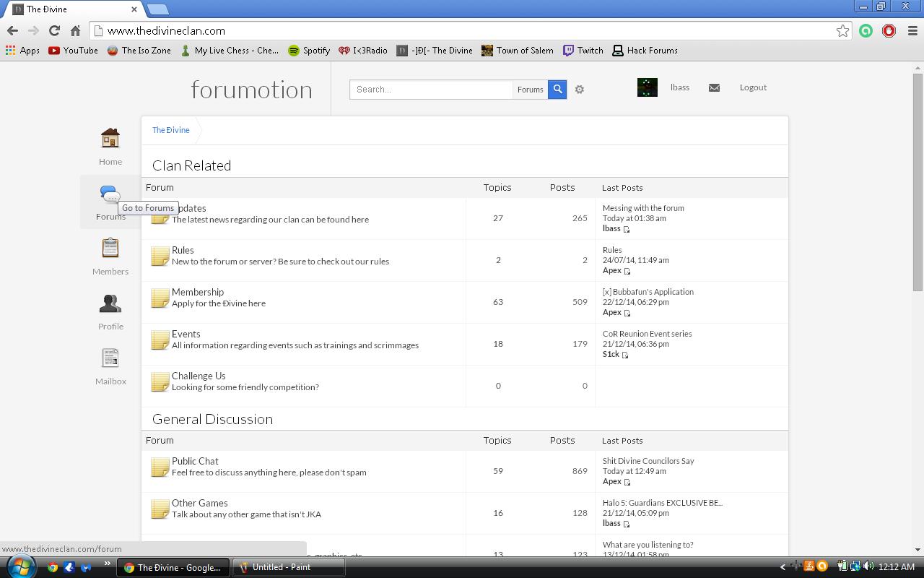Open the Apps bookmark shortcut
924x578 pixels.
point(22,51)
